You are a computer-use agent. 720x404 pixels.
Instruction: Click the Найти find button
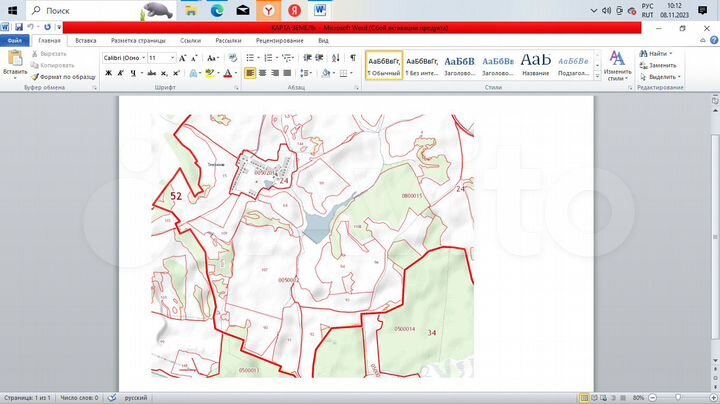(x=656, y=54)
